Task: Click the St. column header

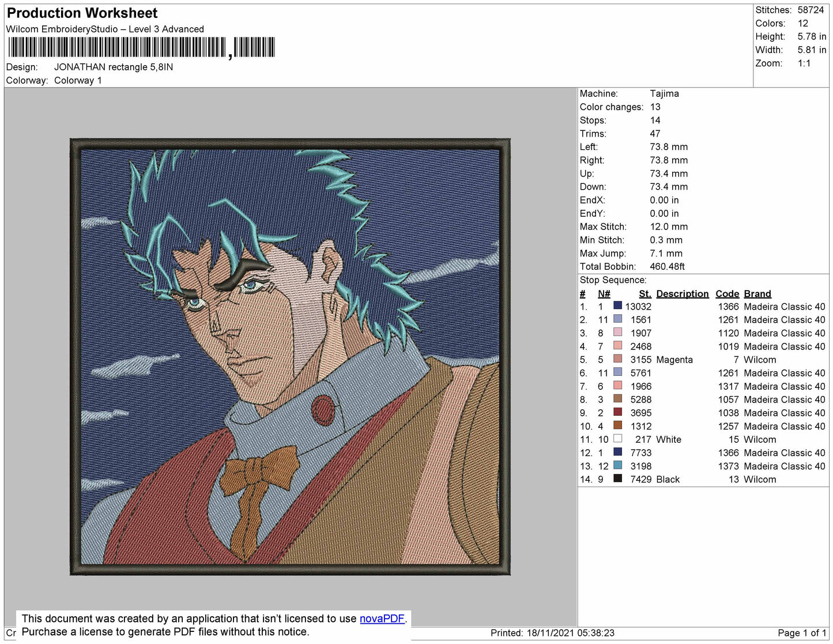Action: pyautogui.click(x=644, y=293)
